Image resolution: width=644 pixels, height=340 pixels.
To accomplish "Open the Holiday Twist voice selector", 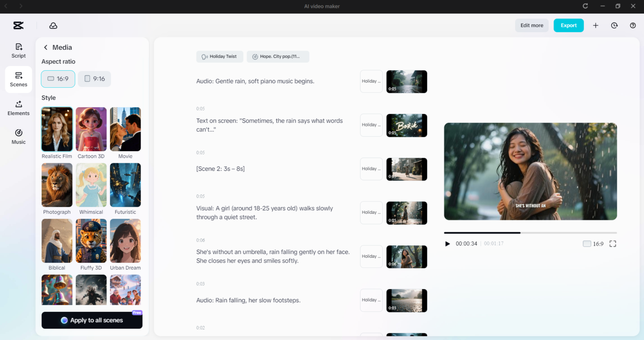I will click(220, 56).
